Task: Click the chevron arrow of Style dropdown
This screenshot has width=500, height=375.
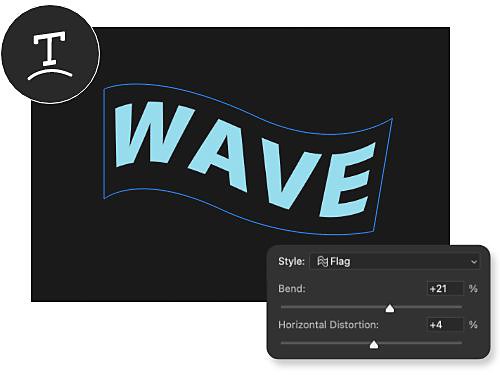Action: click(x=474, y=262)
